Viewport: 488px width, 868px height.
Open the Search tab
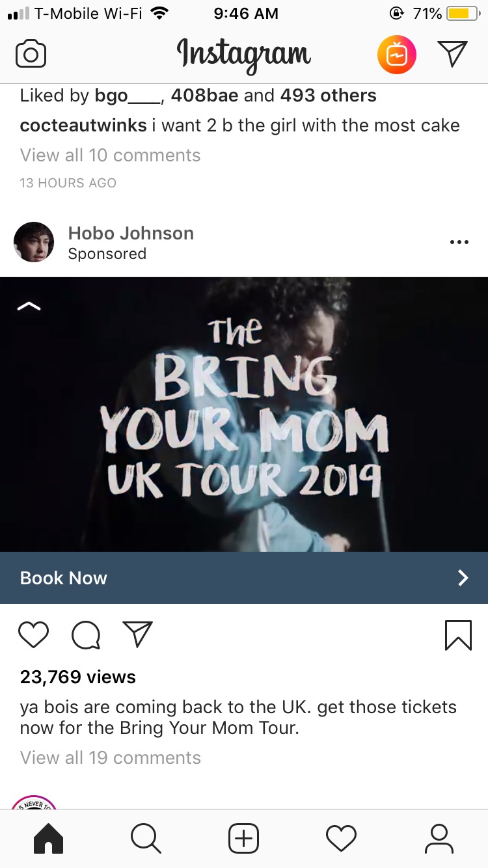[146, 839]
